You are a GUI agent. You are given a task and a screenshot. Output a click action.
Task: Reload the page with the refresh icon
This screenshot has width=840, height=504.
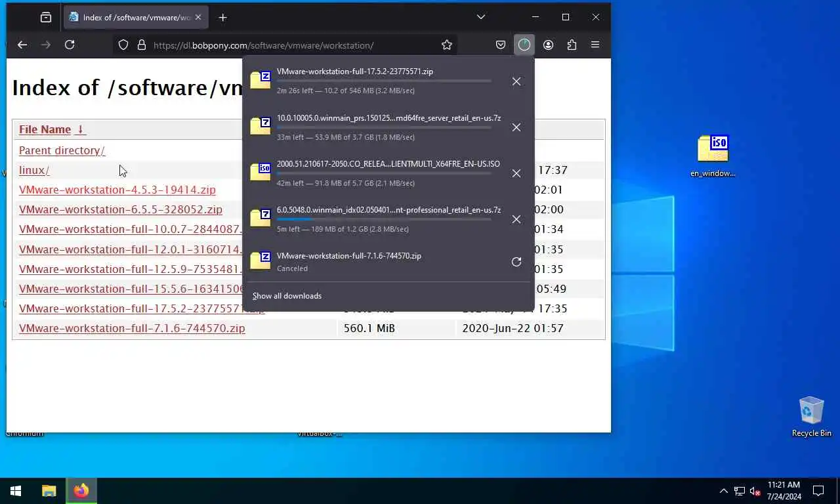point(70,45)
